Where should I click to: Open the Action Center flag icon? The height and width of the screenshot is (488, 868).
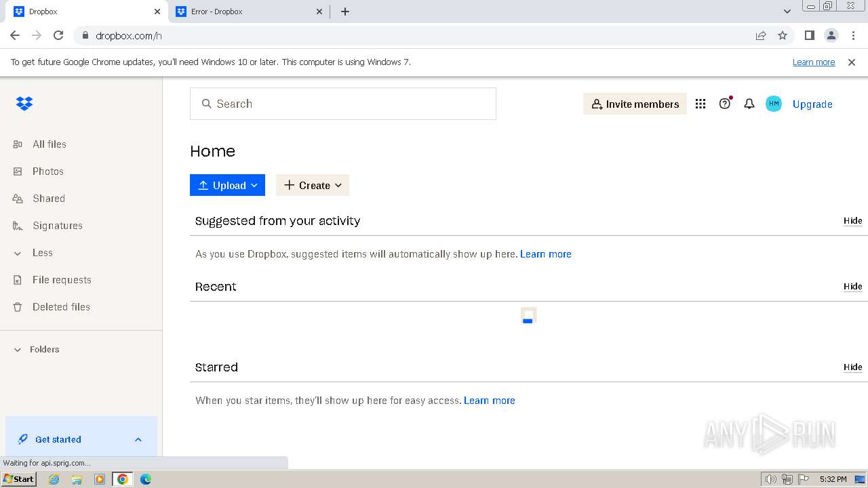click(x=804, y=479)
